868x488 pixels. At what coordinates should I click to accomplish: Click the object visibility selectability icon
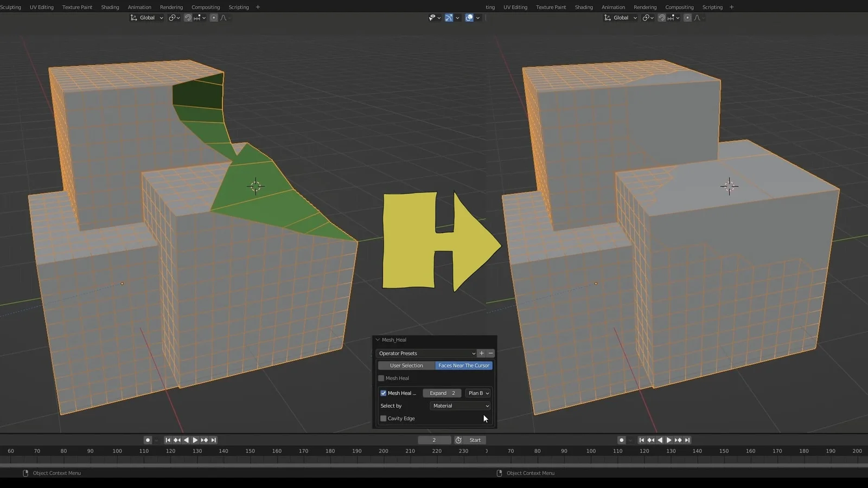[x=432, y=17]
